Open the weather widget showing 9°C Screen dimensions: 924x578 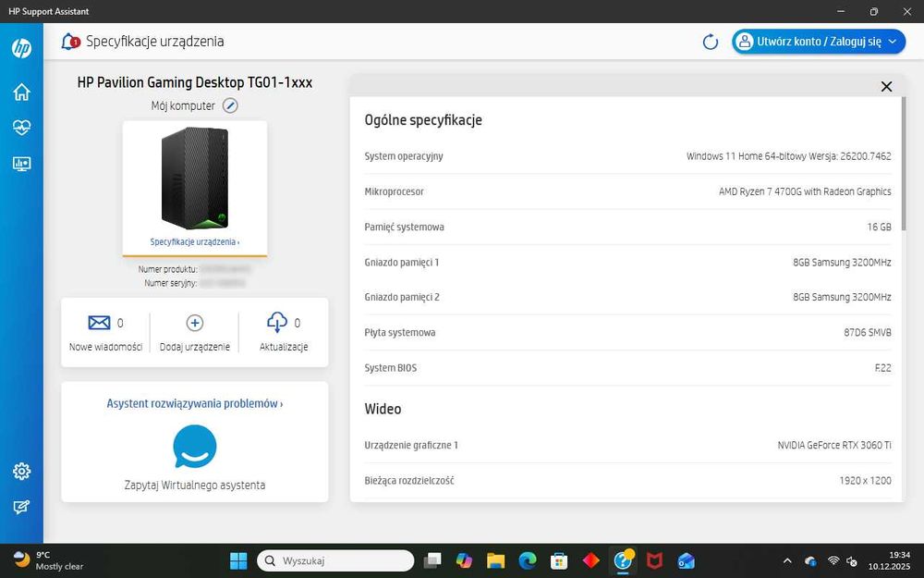[48, 560]
